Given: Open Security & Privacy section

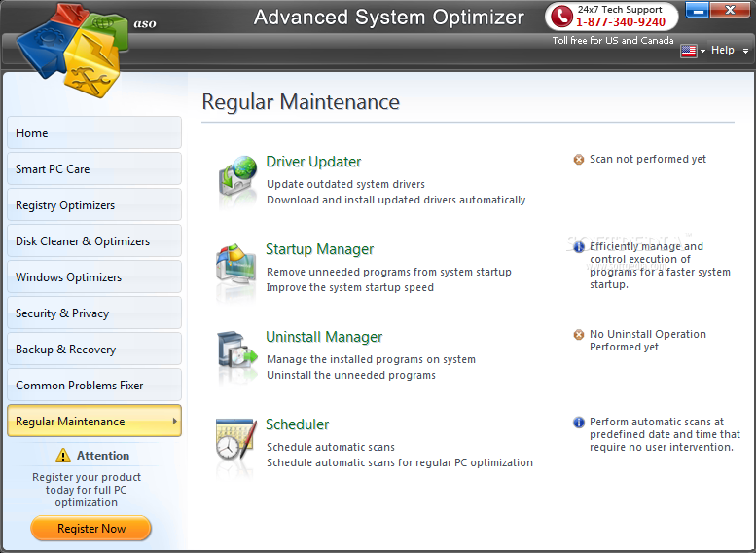Looking at the screenshot, I should click(94, 313).
